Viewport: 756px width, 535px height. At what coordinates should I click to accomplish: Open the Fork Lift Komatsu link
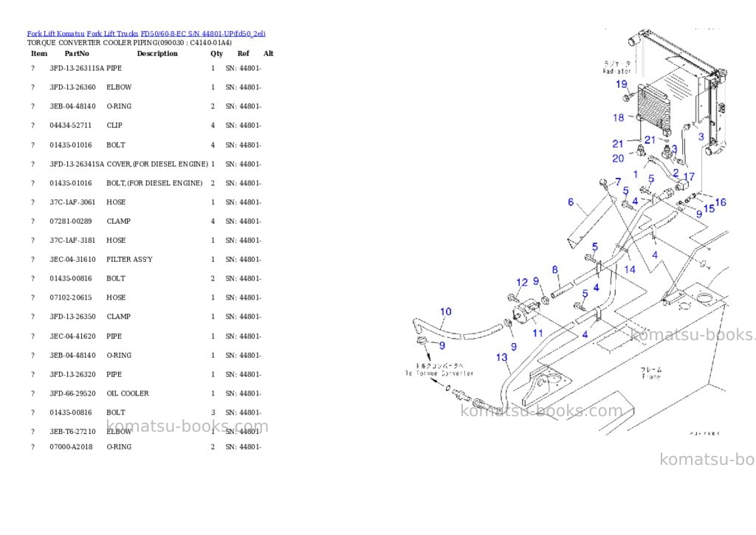tap(56, 34)
